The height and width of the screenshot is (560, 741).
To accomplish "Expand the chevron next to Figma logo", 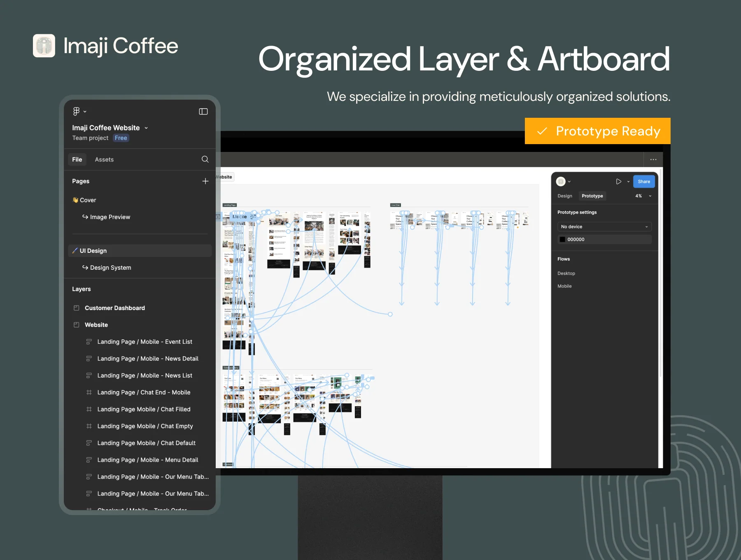I will coord(85,112).
